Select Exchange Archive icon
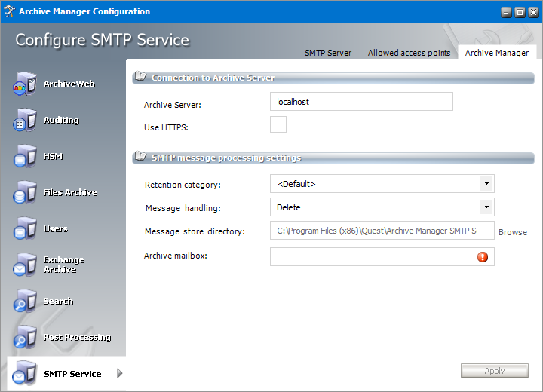Screen dimensions: 543x392 coord(25,265)
